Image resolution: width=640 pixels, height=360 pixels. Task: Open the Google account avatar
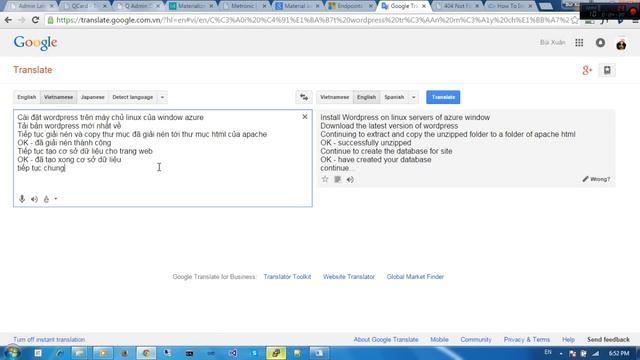coord(621,43)
